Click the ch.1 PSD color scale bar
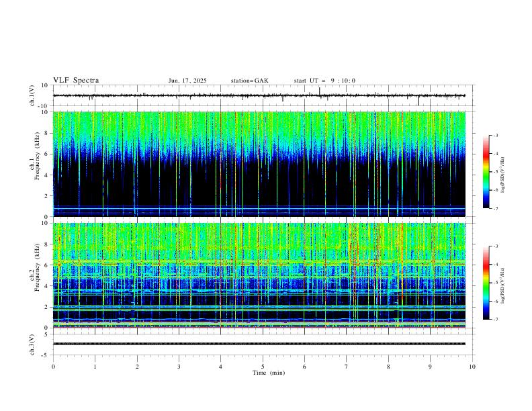Image resolution: width=532 pixels, height=411 pixels. (x=486, y=172)
